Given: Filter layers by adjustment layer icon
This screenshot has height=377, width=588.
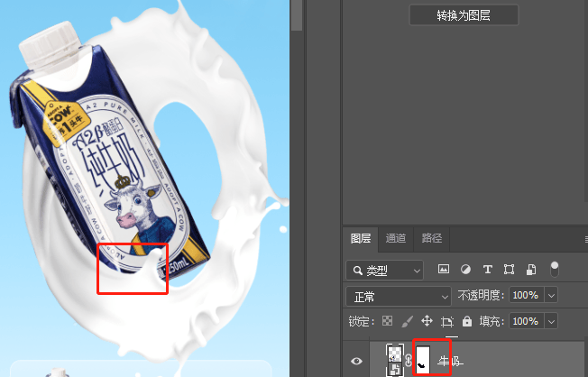Looking at the screenshot, I should point(465,270).
